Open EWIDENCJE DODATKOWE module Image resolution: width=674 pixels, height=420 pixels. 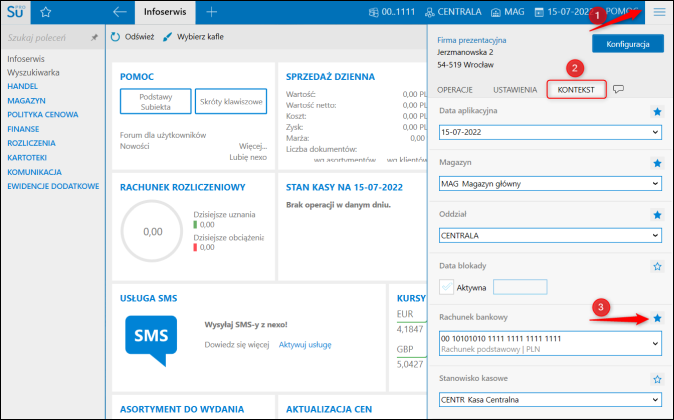pos(53,186)
